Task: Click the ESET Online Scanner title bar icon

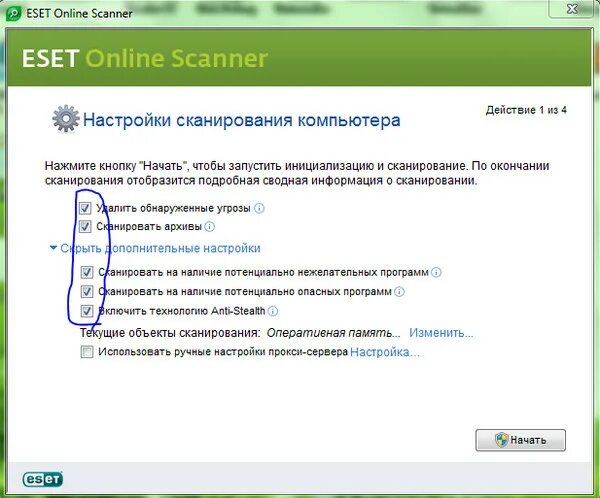Action: 14,13
